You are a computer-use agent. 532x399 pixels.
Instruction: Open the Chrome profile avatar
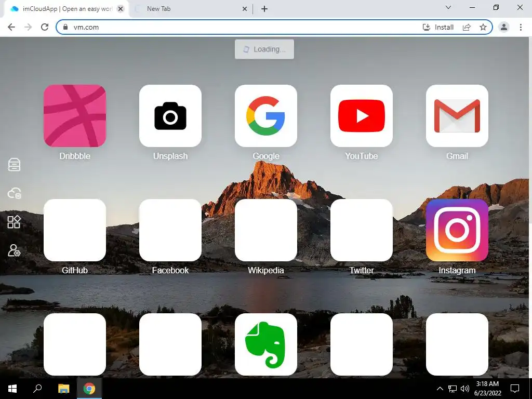tap(504, 27)
